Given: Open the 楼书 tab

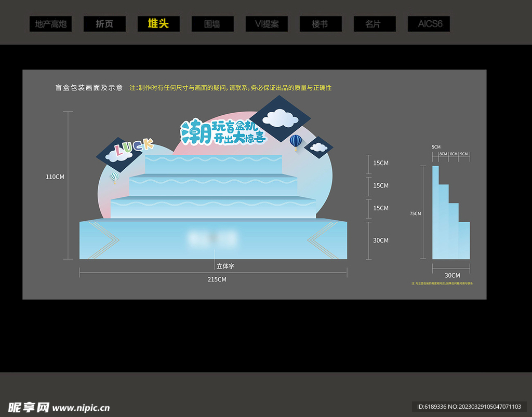Looking at the screenshot, I should [321, 24].
